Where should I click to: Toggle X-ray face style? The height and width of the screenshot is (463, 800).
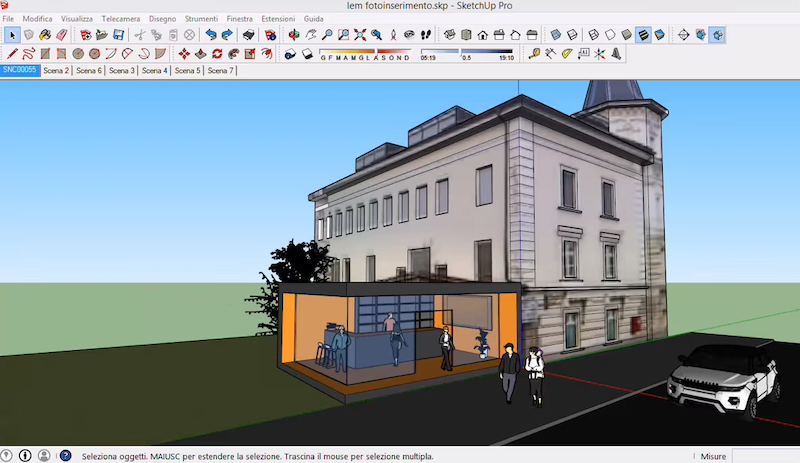pos(556,35)
